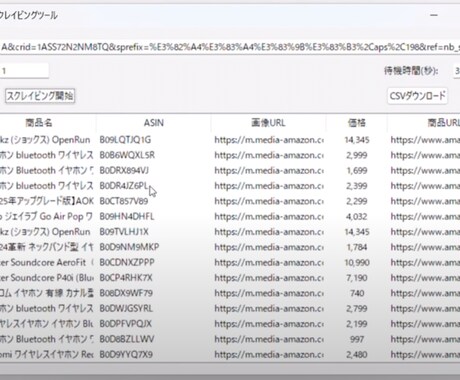Select ASIN cell B09LQTJQ1G

coord(125,140)
